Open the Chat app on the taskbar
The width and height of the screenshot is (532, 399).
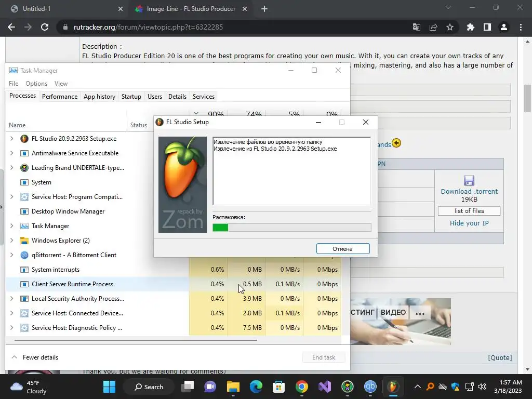pos(210,387)
